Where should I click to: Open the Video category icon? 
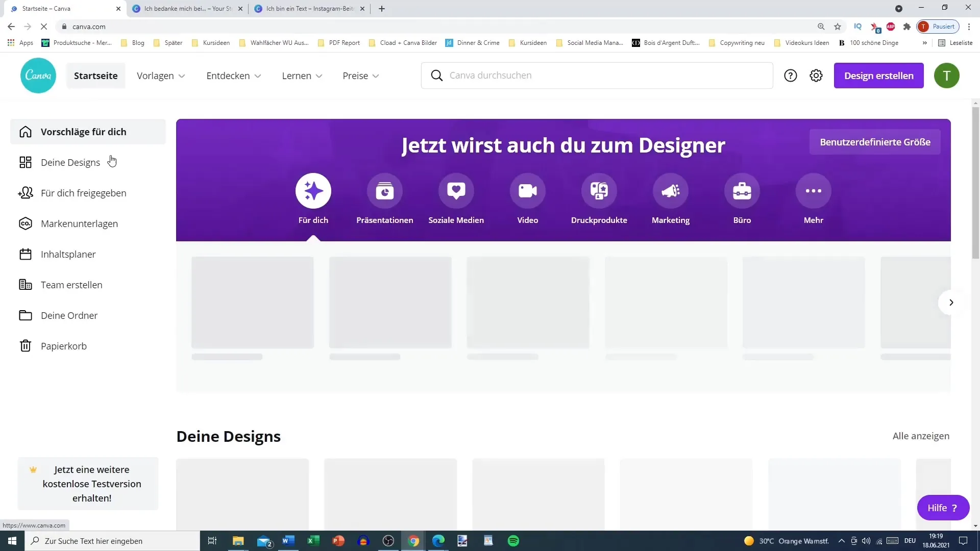[x=528, y=191]
